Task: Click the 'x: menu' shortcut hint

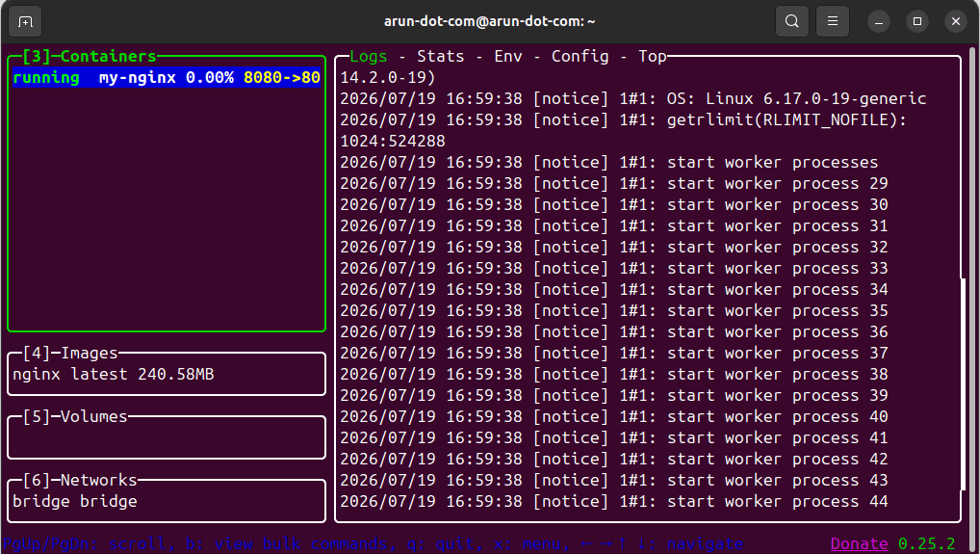Action: click(x=531, y=544)
